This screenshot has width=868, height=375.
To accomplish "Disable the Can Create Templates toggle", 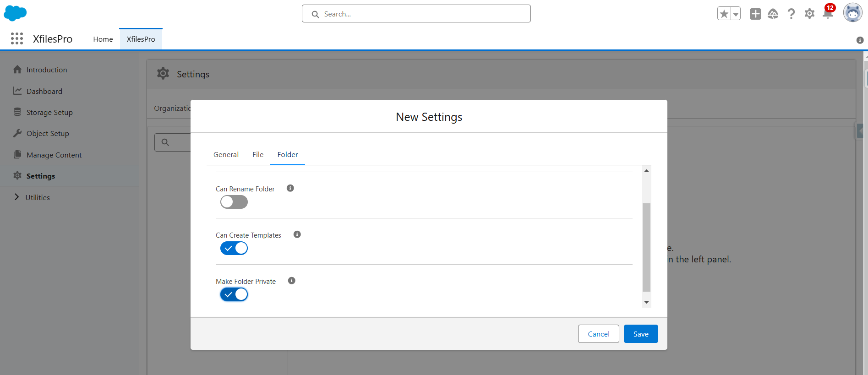I will click(x=234, y=248).
